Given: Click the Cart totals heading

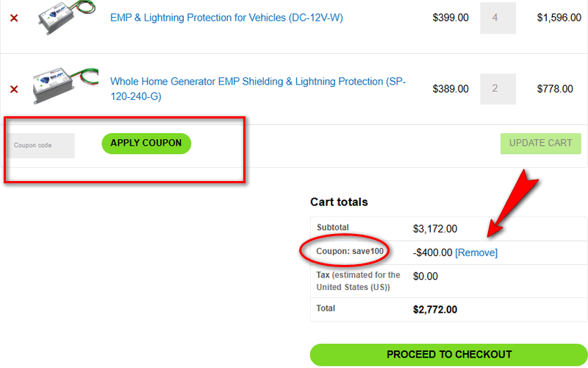Looking at the screenshot, I should [339, 202].
